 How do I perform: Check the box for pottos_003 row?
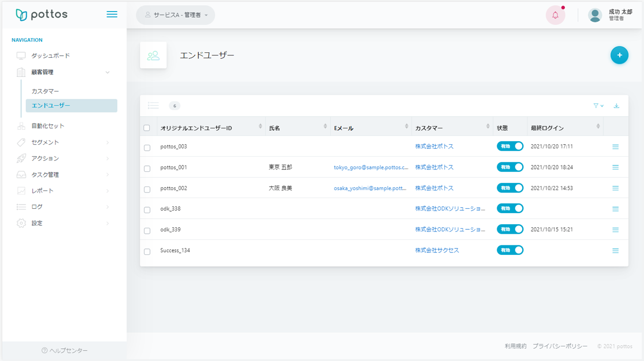click(x=147, y=148)
